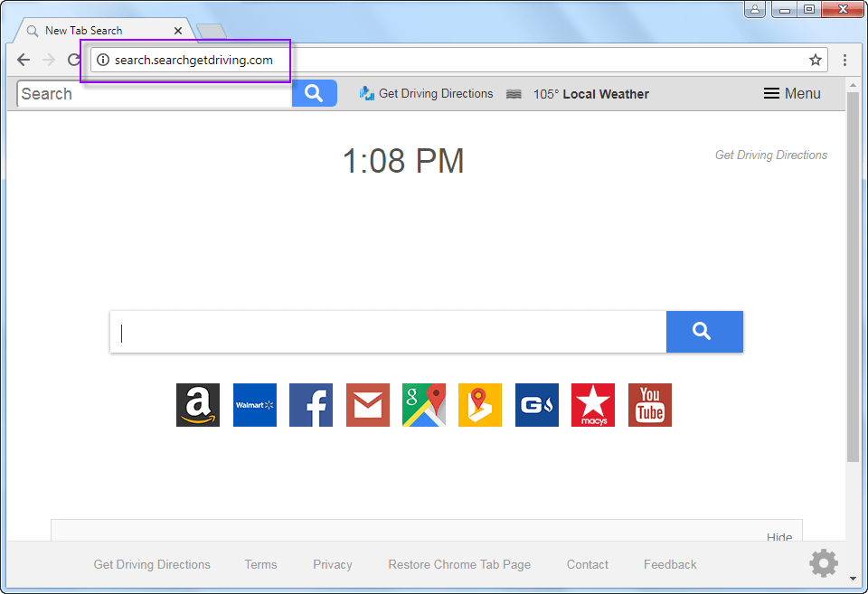Screen dimensions: 868x594
Task: Open the Macy's star shortcut tile
Action: coord(593,405)
